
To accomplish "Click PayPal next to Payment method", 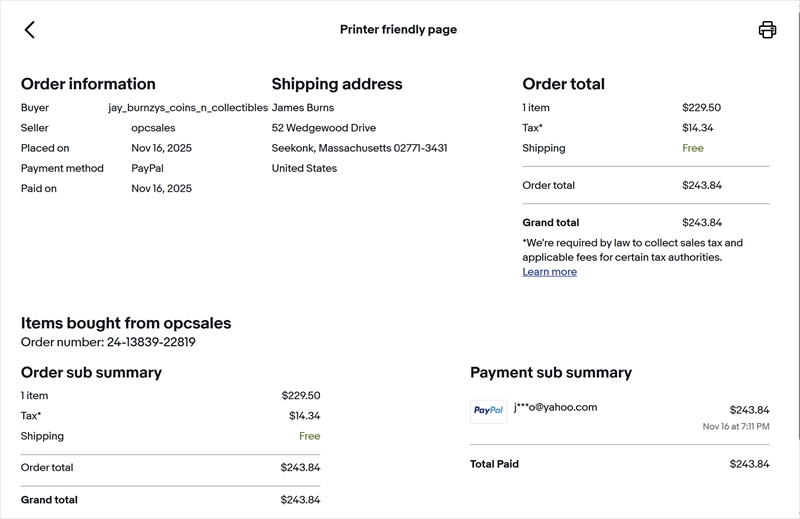I will 147,168.
